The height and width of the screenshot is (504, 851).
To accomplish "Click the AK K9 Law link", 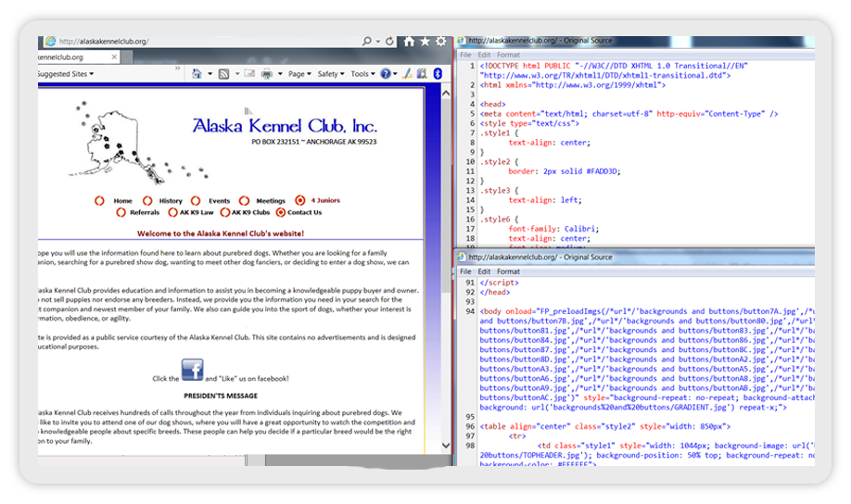I will click(196, 212).
